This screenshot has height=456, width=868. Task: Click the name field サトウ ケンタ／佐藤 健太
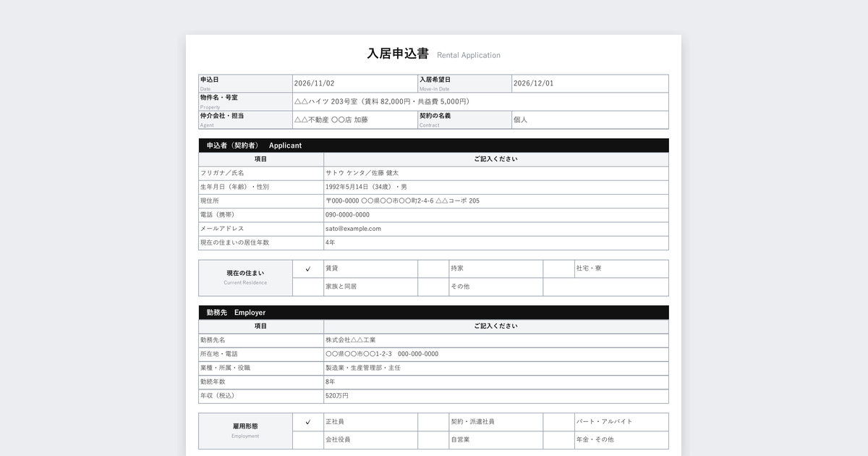[x=496, y=173]
